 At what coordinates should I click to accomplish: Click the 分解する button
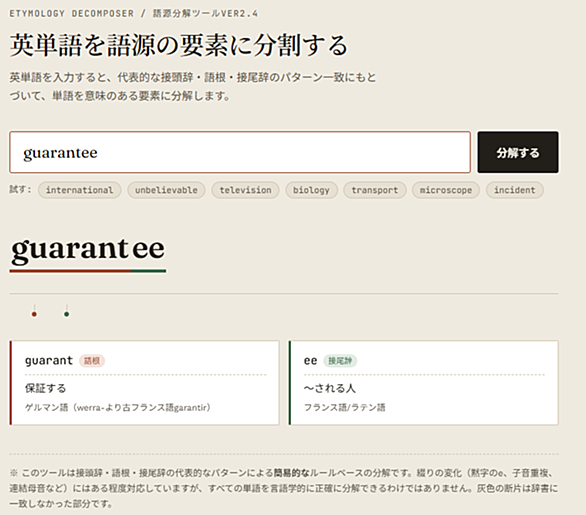pos(518,152)
